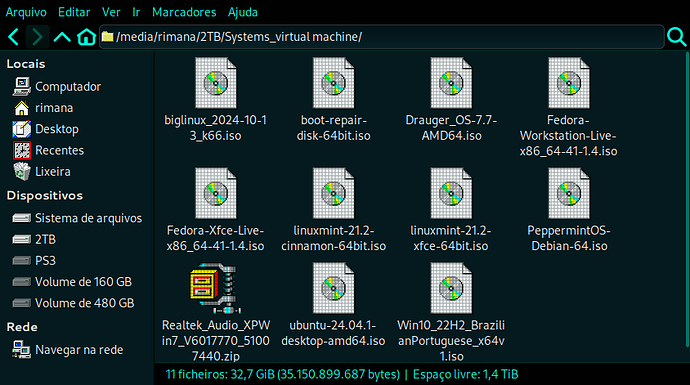Click the Volume de 480 GB drive icon

point(22,303)
